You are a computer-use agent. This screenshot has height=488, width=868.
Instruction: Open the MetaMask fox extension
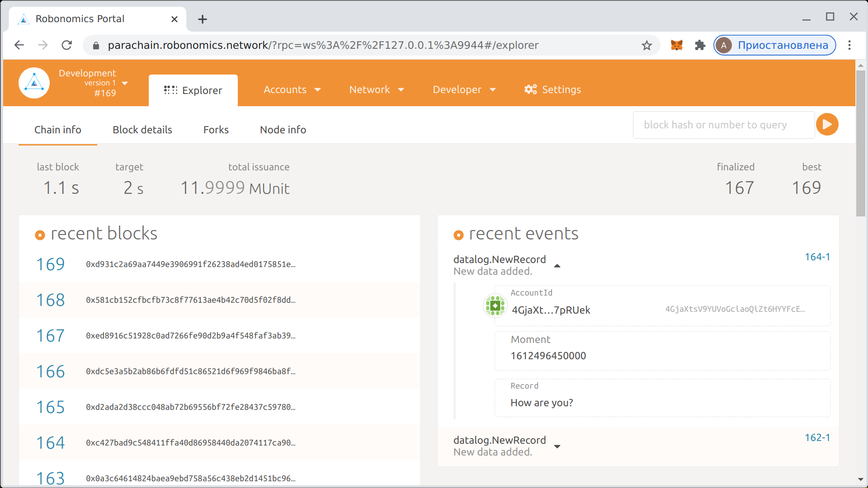677,45
